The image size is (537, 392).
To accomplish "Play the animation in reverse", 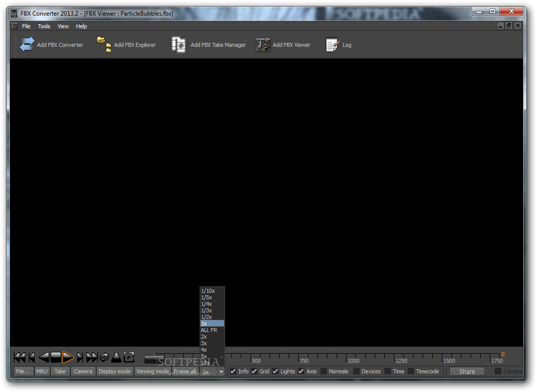I will click(43, 357).
